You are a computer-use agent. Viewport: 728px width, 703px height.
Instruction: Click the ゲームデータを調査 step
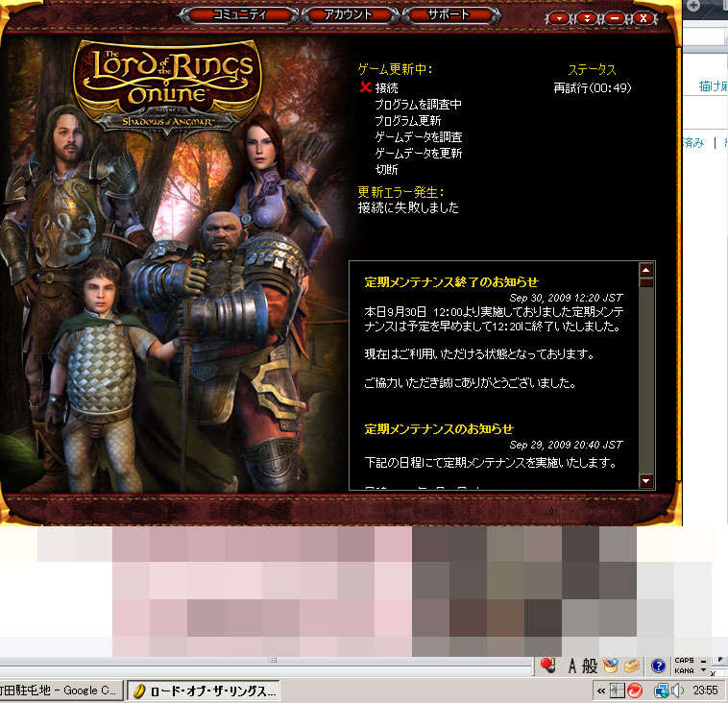(x=419, y=137)
